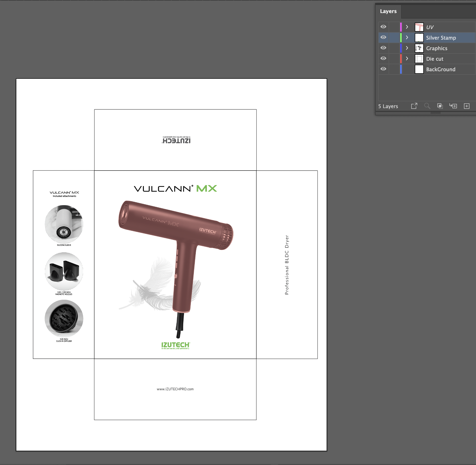Expand the Silver Stamp layer
Viewport: 476px width, 465px height.
(407, 37)
